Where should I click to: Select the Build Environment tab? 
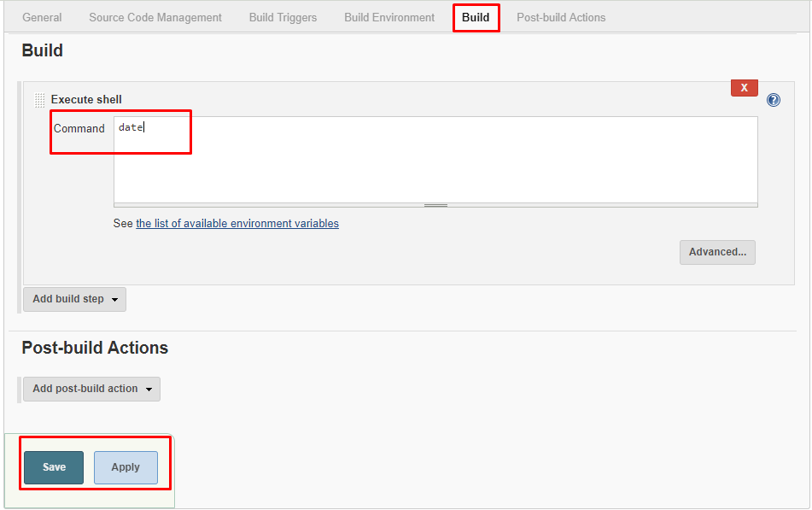[389, 17]
